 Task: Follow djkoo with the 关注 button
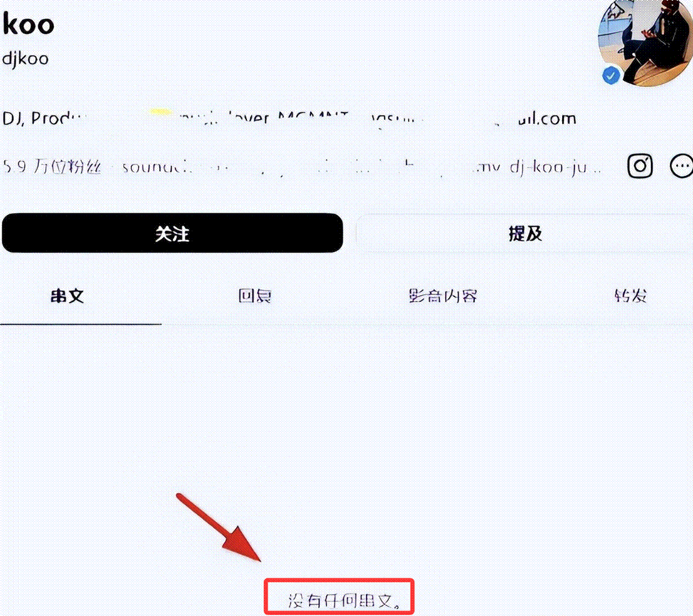point(172,233)
